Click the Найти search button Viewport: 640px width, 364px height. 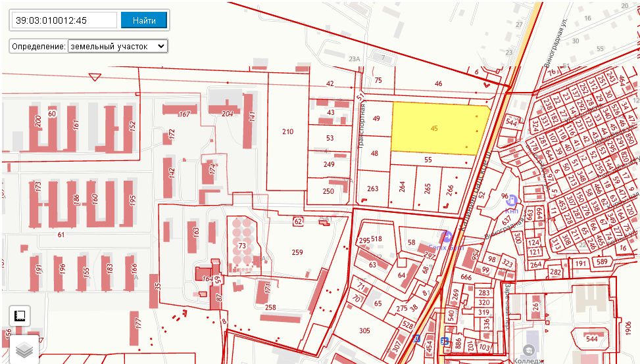point(143,20)
